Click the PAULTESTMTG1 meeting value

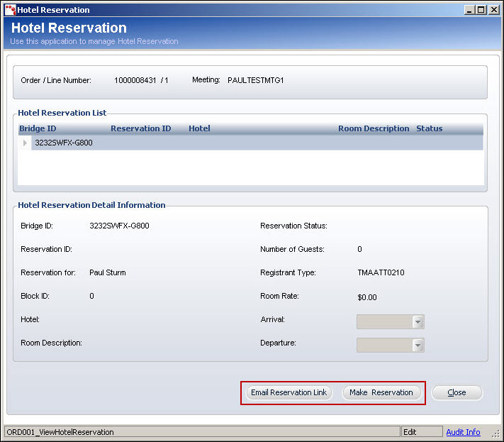click(x=255, y=80)
